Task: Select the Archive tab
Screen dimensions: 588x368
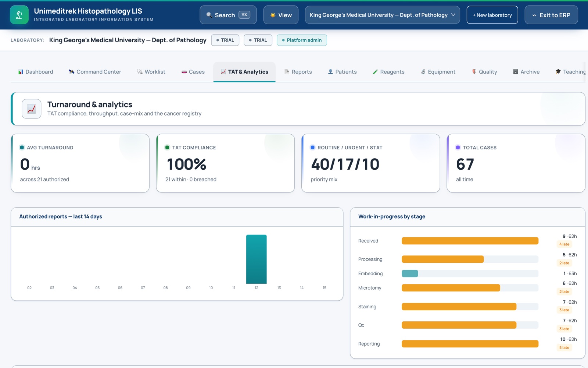Action: click(x=526, y=72)
